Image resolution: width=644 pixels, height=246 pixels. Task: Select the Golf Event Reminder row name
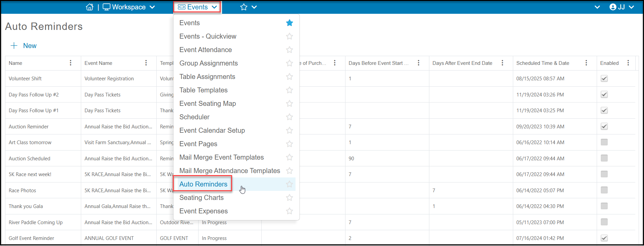[x=32, y=238]
